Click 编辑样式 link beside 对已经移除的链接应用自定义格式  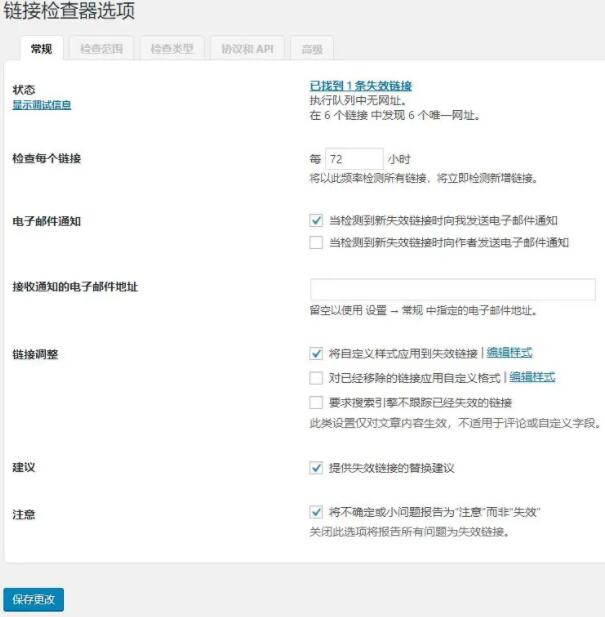[532, 377]
